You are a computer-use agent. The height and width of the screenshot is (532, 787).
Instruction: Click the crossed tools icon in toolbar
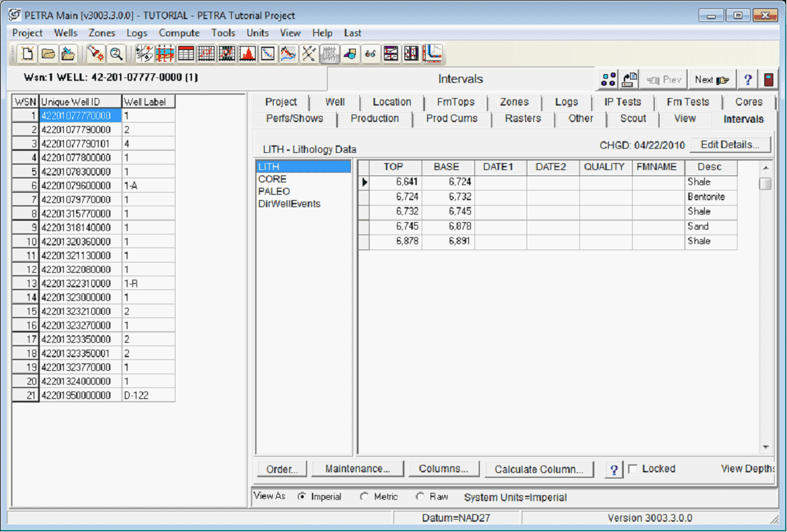point(309,53)
